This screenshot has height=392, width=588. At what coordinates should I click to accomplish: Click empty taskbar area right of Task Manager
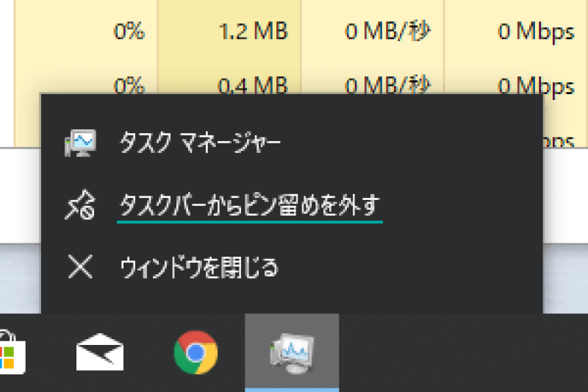click(x=463, y=352)
